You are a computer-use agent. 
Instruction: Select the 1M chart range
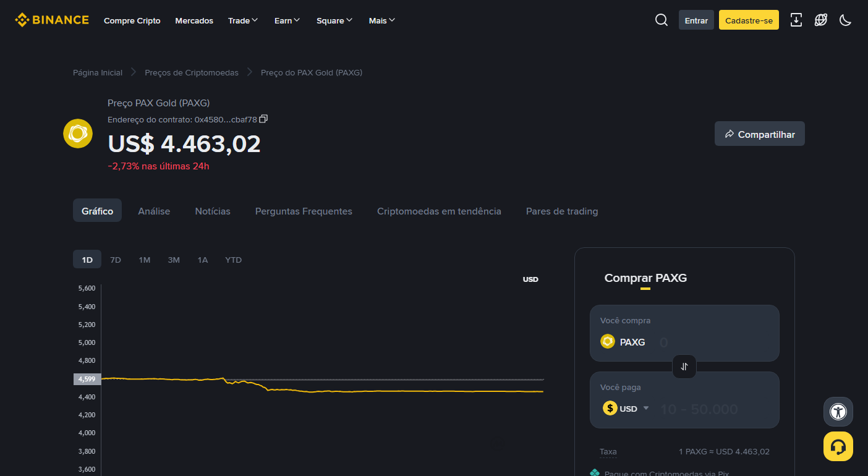click(x=145, y=260)
